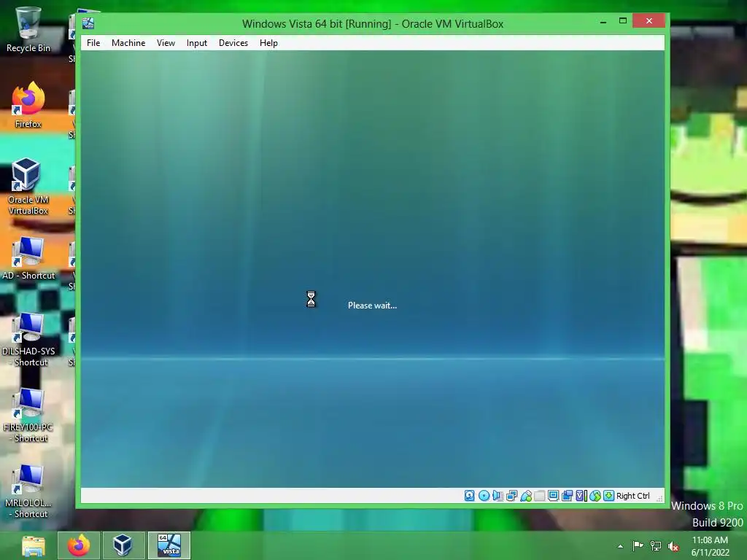This screenshot has height=560, width=747.
Task: Switch to Firefox on the taskbar
Action: pyautogui.click(x=79, y=545)
